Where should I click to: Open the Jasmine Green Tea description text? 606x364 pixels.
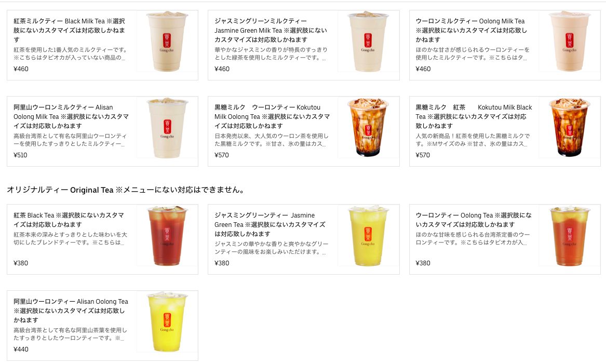point(271,248)
